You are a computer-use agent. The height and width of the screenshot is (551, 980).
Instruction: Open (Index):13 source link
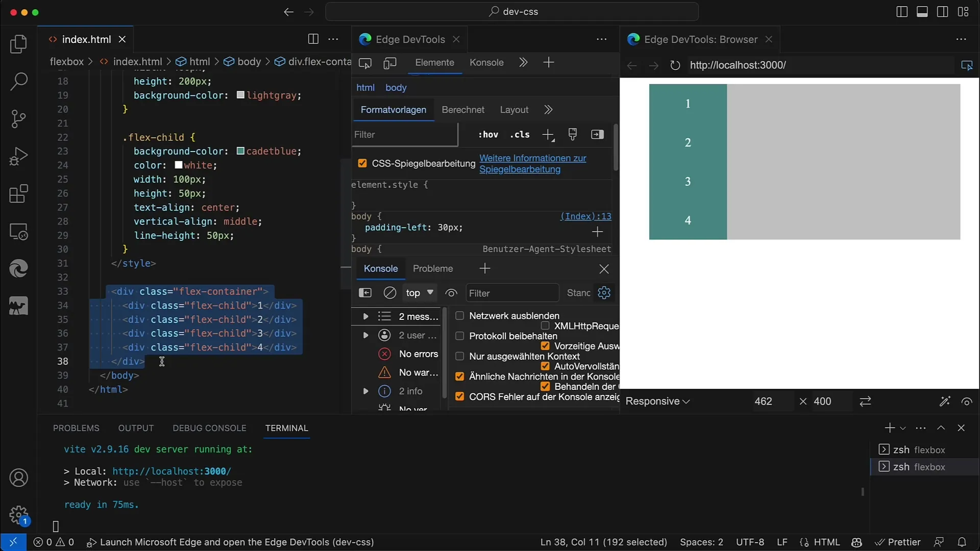586,216
